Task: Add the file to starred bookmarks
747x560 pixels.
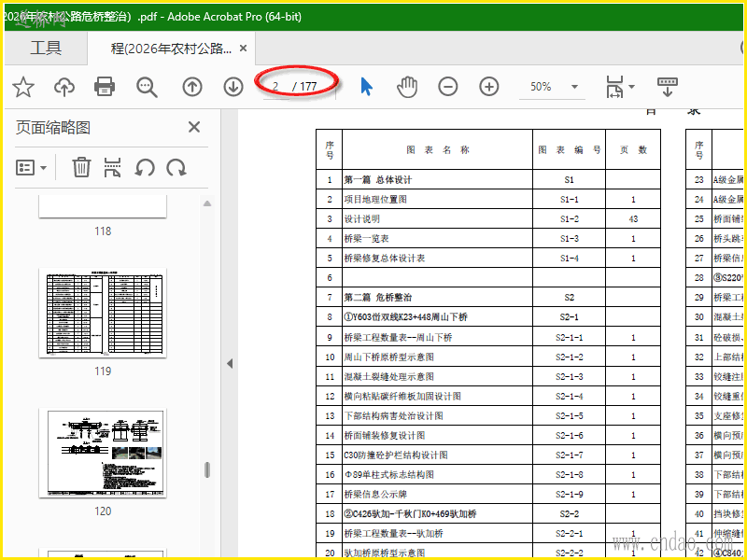Action: 22,87
